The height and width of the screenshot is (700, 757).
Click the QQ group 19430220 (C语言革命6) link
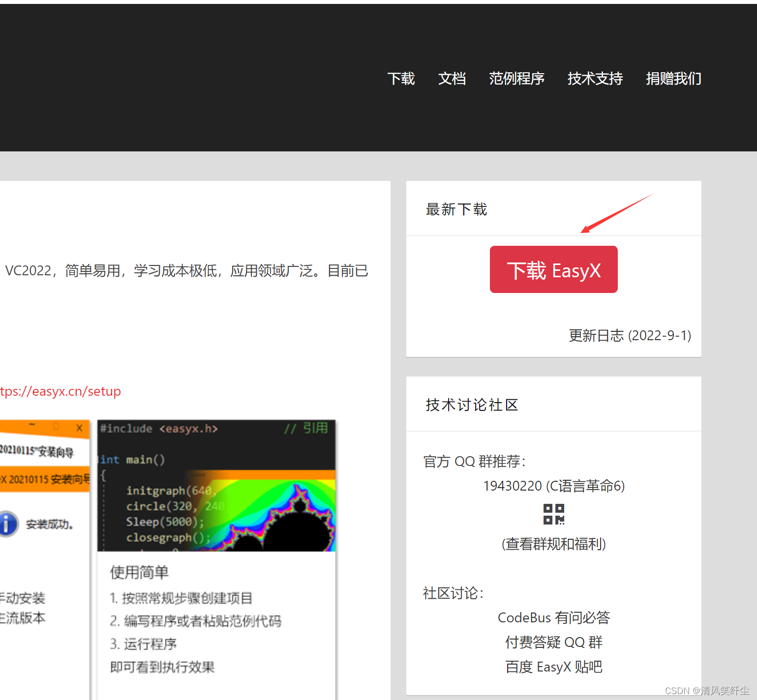pos(554,486)
